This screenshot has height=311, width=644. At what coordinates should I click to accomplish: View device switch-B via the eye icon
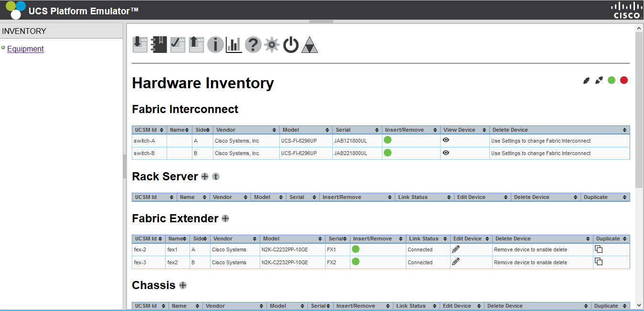(x=446, y=153)
